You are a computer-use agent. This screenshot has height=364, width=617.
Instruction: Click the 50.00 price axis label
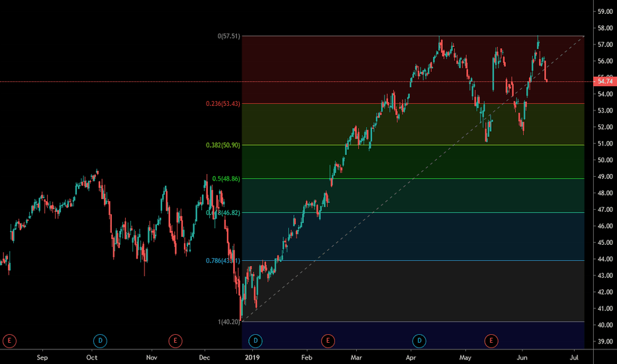tap(605, 160)
